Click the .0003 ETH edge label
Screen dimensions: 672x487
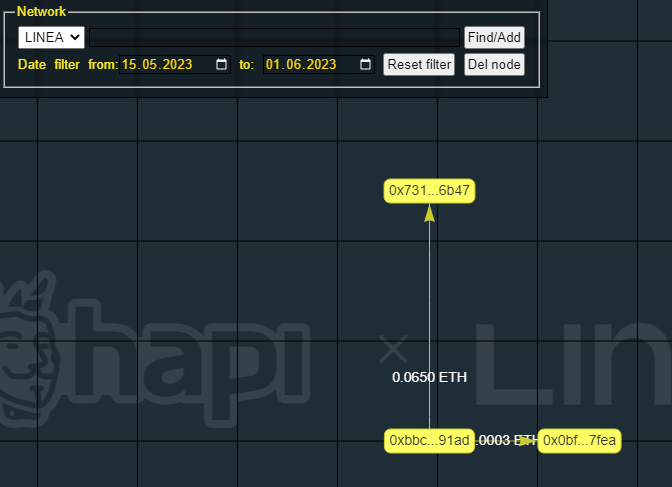(506, 441)
